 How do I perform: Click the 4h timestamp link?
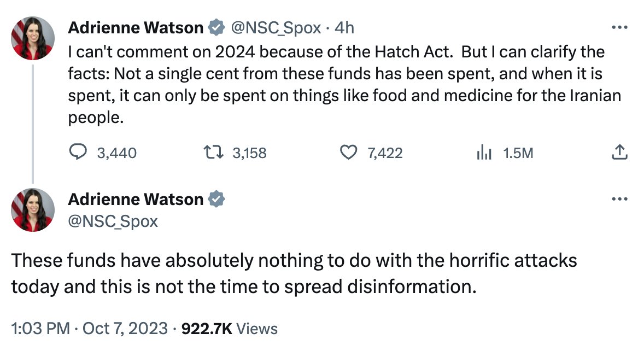point(344,27)
